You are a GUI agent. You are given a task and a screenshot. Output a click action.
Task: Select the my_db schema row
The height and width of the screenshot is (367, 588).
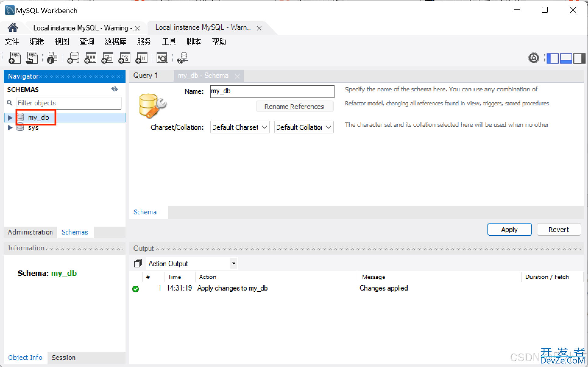(x=65, y=118)
